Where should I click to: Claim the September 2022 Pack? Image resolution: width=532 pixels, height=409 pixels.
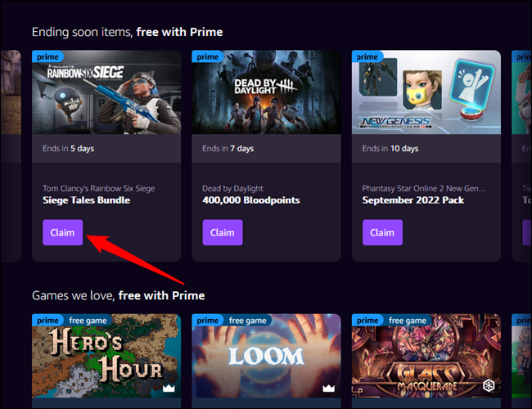pyautogui.click(x=382, y=232)
